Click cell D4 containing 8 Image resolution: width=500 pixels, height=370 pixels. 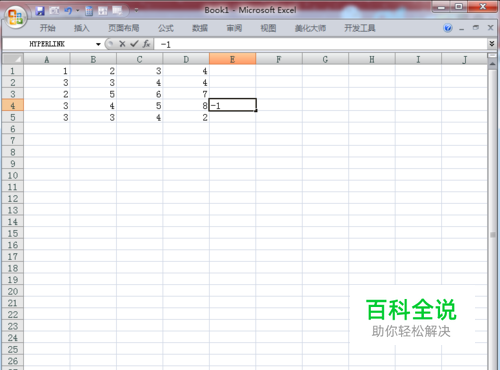click(186, 106)
